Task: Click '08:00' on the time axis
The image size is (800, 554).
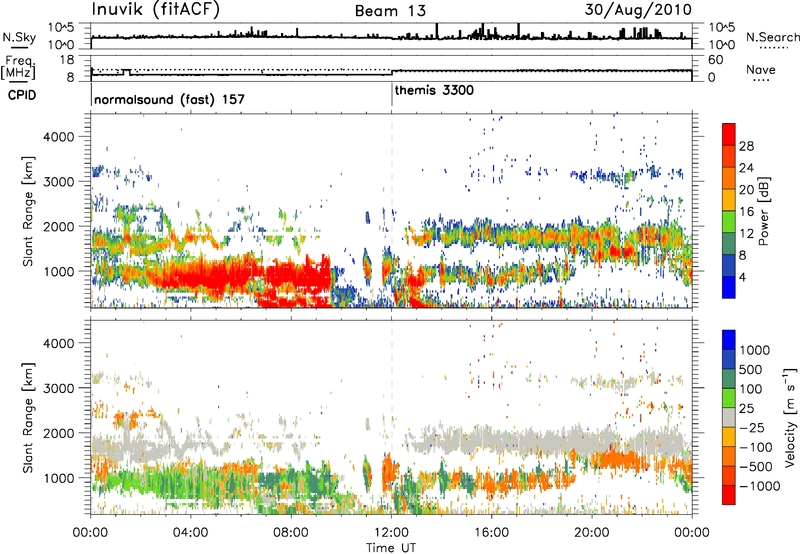Action: (x=291, y=533)
